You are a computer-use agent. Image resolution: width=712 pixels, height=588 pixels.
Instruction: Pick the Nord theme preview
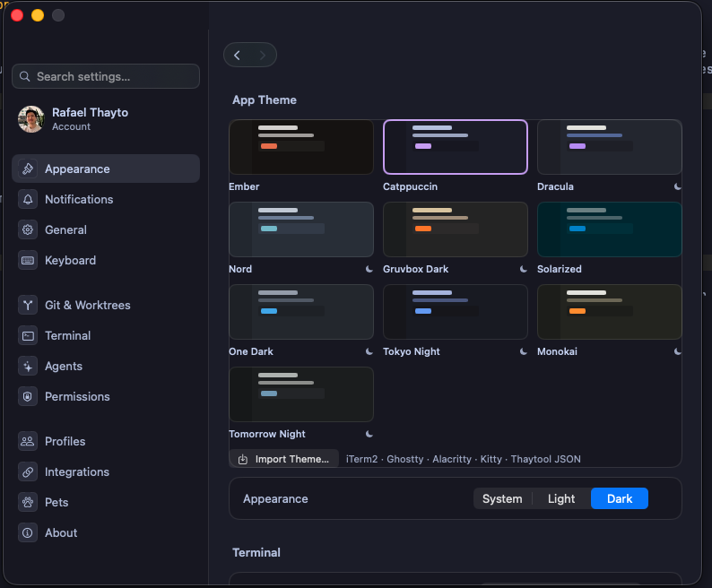click(x=301, y=229)
